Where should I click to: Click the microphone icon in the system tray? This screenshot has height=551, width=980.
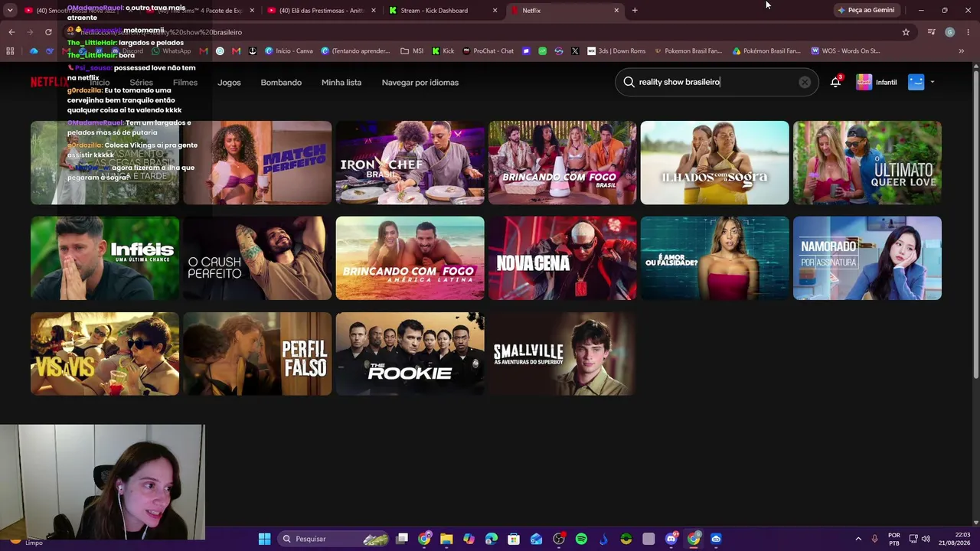click(x=874, y=539)
